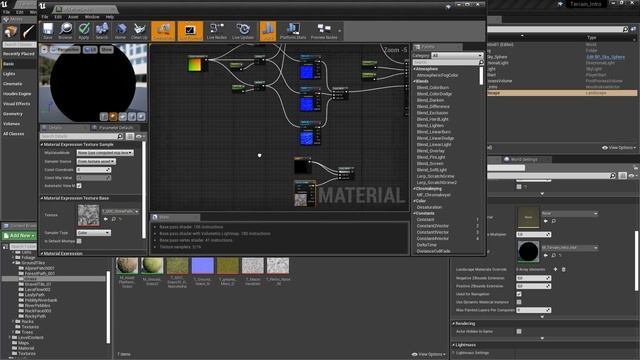Select Visual Effects category in Modes panel
Screen dimensions: 640x360
[17, 104]
